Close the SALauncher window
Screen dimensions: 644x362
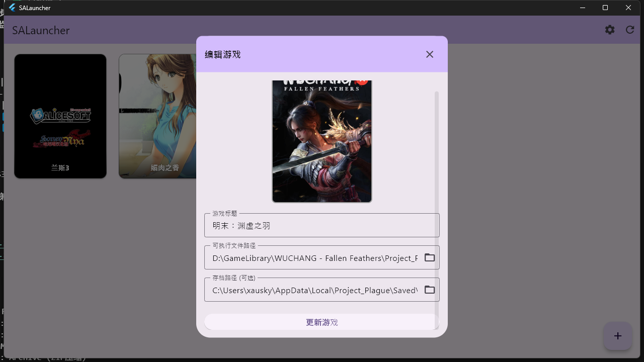tap(628, 8)
